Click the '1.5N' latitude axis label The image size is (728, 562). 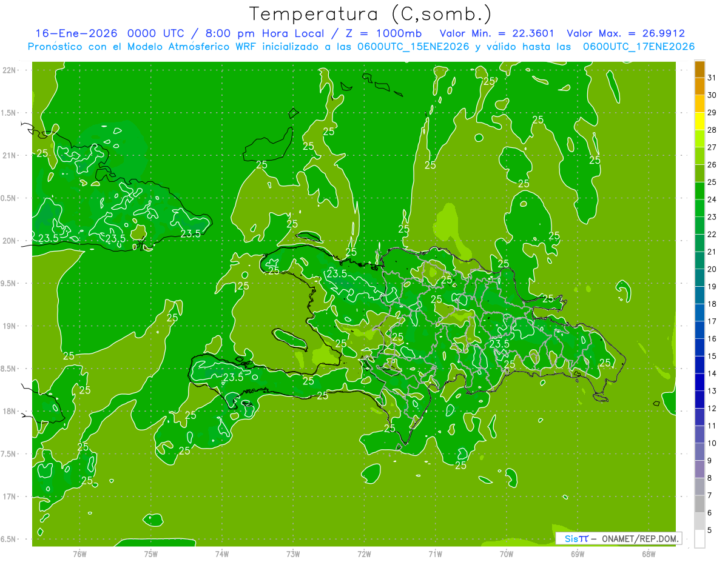[8, 113]
